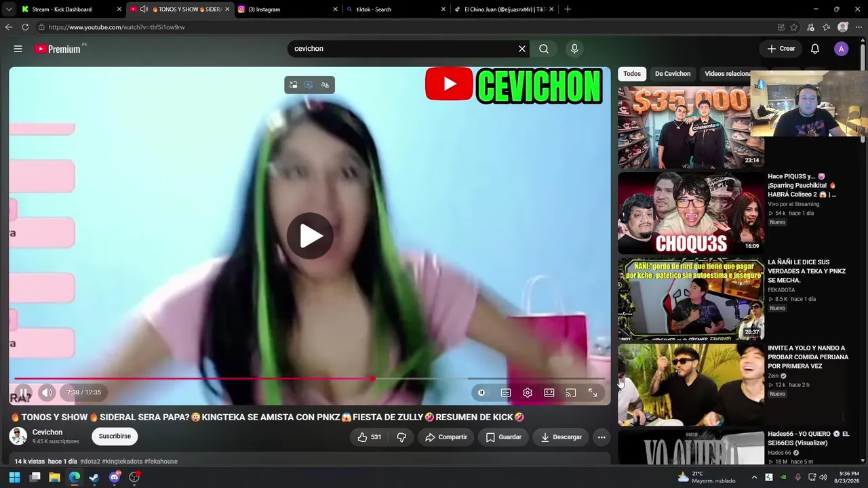Click the #kingtekadota hashtag
The image size is (868, 488).
(x=122, y=462)
